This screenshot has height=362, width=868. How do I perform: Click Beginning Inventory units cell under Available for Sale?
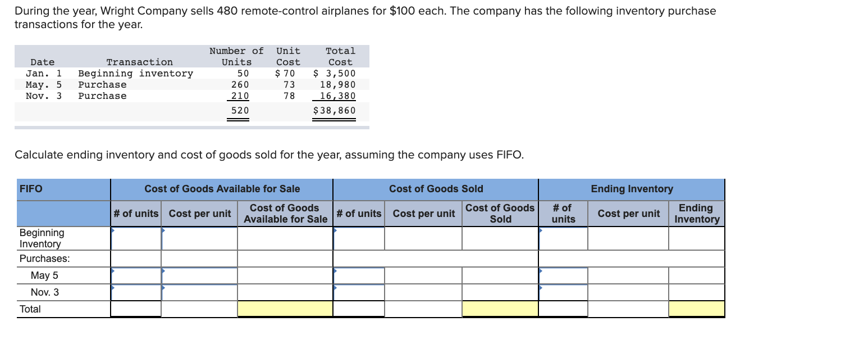click(x=136, y=238)
